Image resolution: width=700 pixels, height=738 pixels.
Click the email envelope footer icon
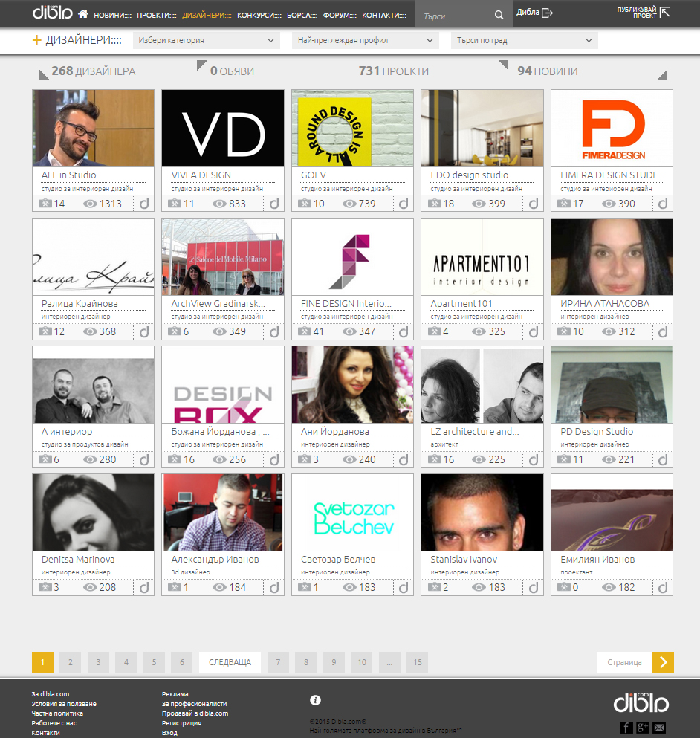(659, 727)
